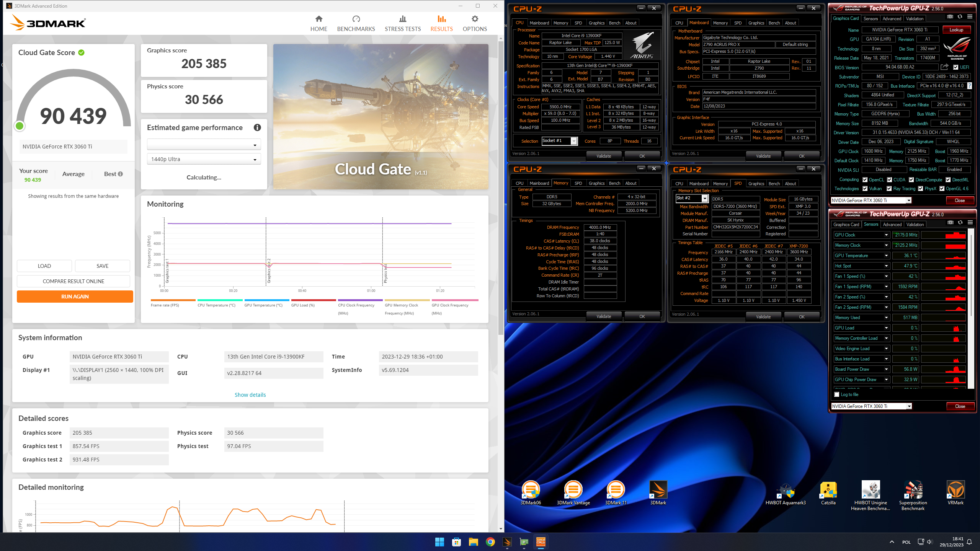This screenshot has width=980, height=551.
Task: Open the GPU-Z Graphics Card hamburger menu
Action: [970, 17]
